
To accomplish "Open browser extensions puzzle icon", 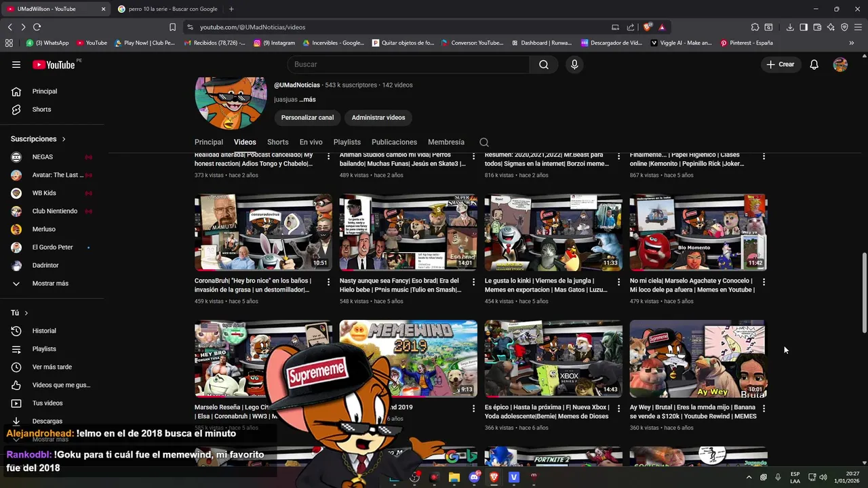I will point(755,27).
